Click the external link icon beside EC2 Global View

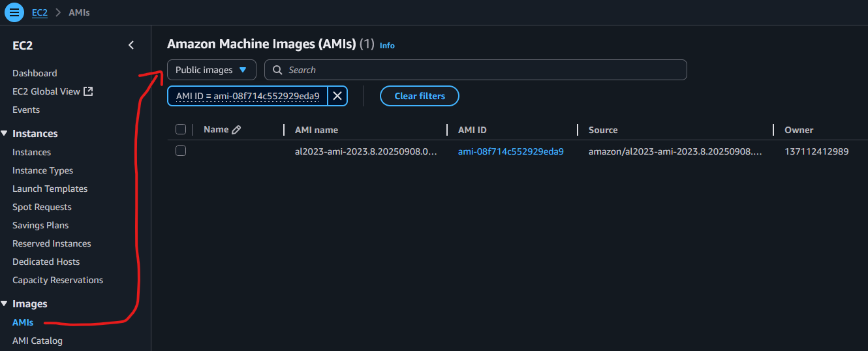point(88,91)
